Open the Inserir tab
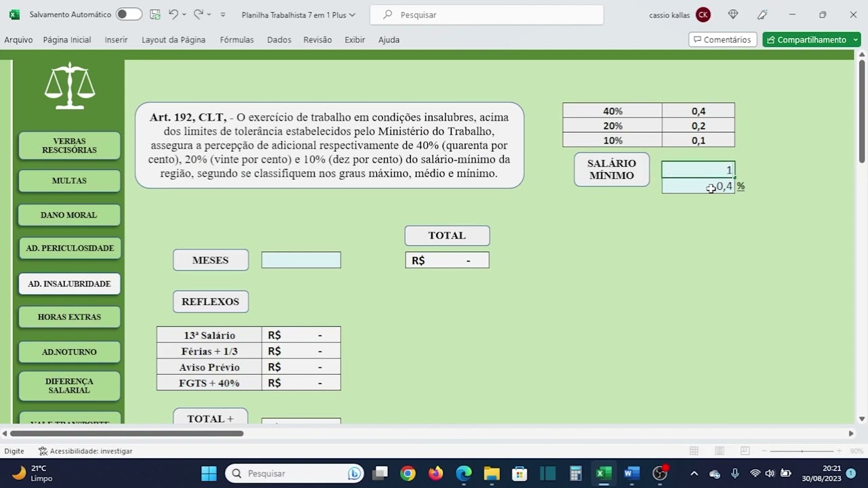Screen dimensions: 868x488 [x=116, y=40]
